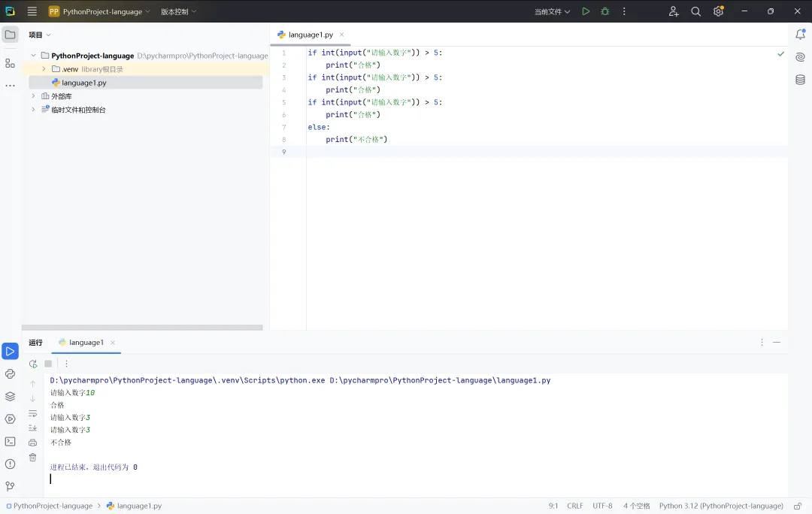
Task: Open the 项目 view dropdown
Action: [x=40, y=35]
